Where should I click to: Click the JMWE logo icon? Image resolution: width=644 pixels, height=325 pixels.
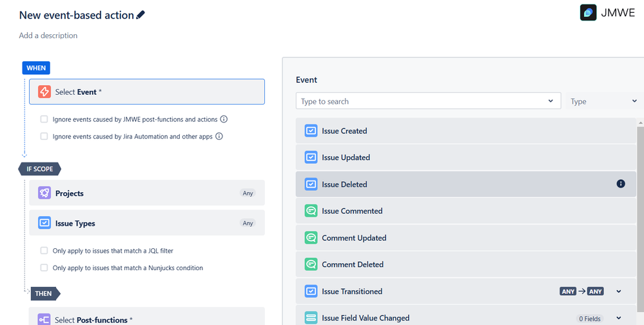pyautogui.click(x=588, y=12)
